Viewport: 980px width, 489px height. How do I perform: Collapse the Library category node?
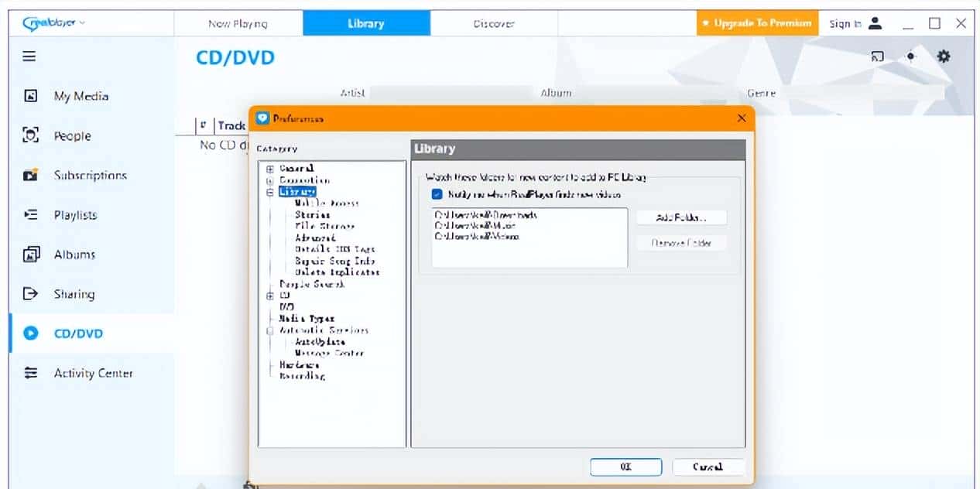(x=270, y=192)
